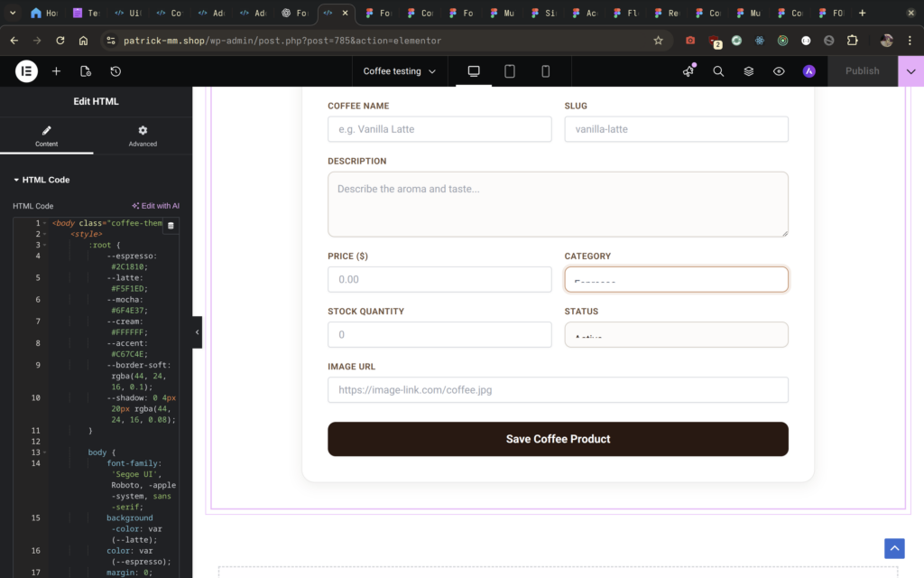Expand the Publish options arrow

(910, 71)
